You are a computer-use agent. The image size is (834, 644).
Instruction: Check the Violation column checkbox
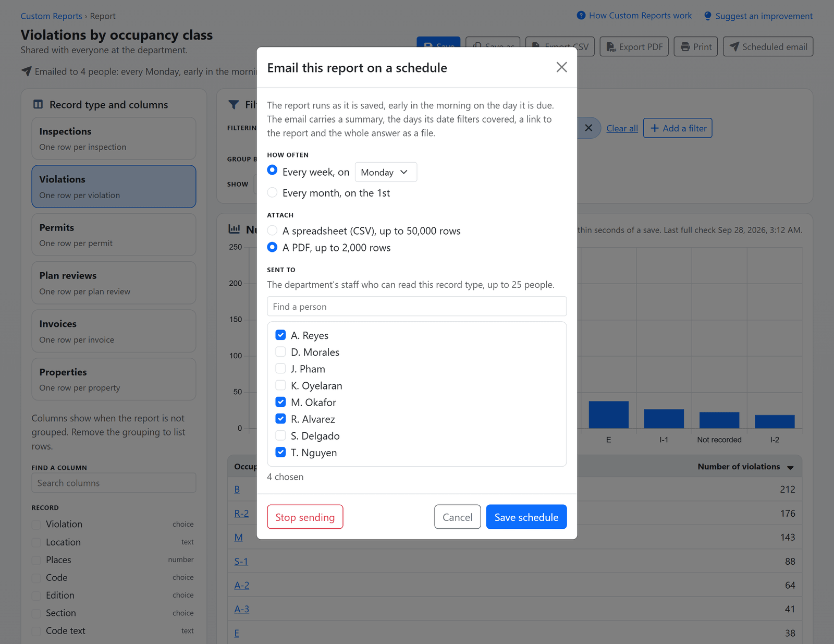coord(36,525)
